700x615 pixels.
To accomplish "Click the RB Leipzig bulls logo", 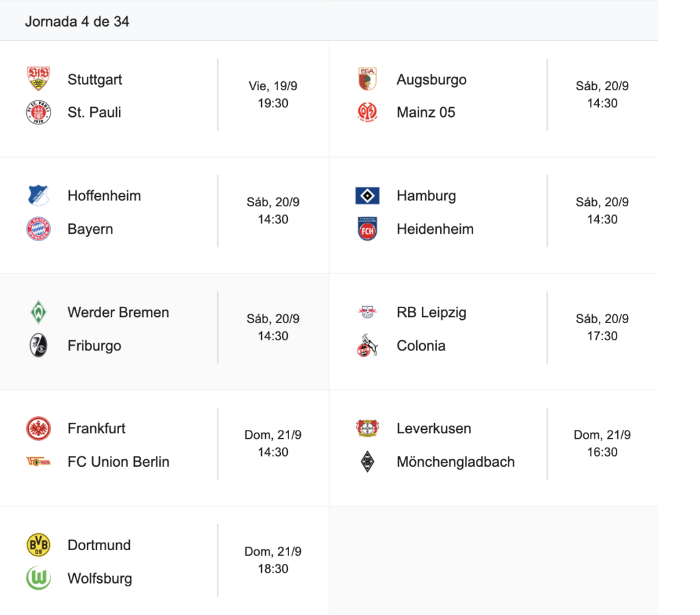I will 367,312.
